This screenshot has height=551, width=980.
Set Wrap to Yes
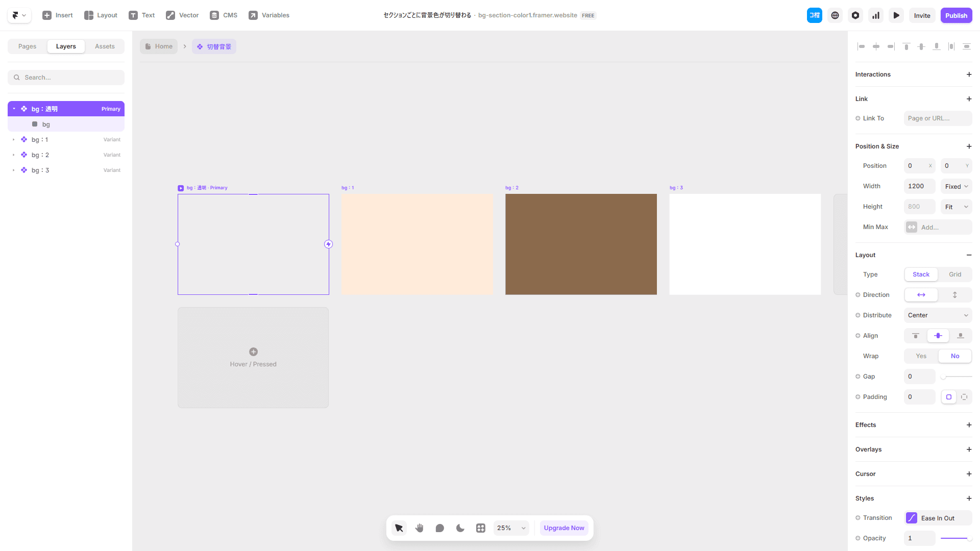click(921, 356)
